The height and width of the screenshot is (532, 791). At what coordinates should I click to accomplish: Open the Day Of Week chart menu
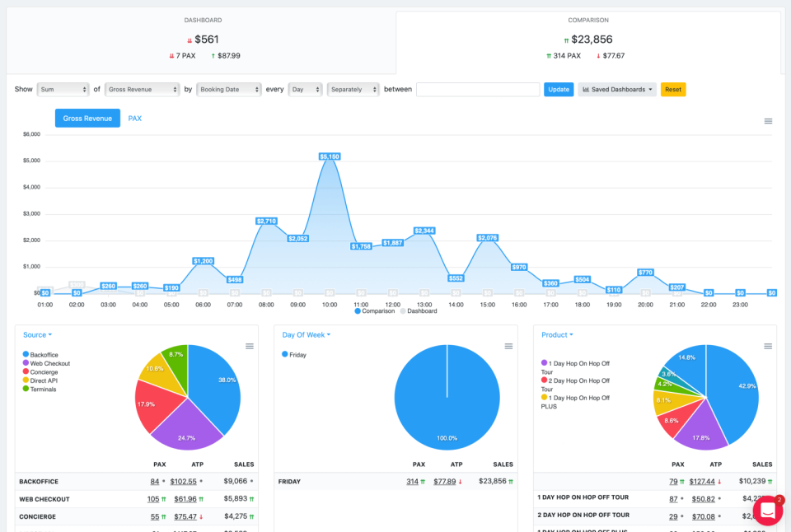click(508, 347)
